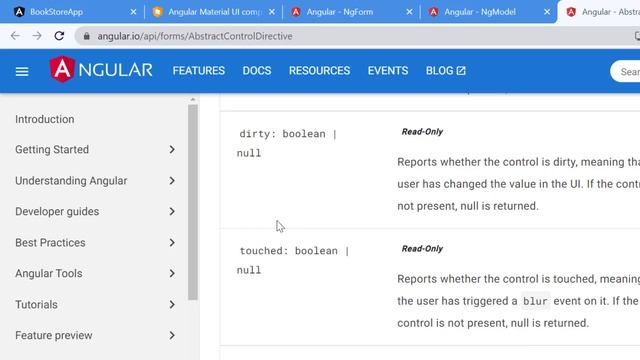This screenshot has width=640, height=360.
Task: Click the Angular logo
Action: 101,70
